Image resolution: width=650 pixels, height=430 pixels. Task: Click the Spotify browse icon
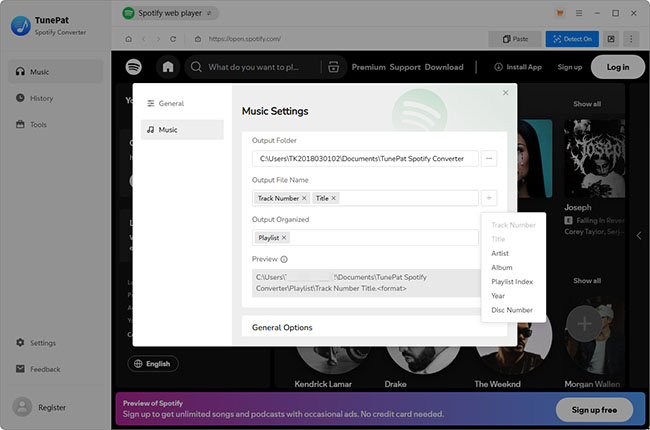(333, 67)
